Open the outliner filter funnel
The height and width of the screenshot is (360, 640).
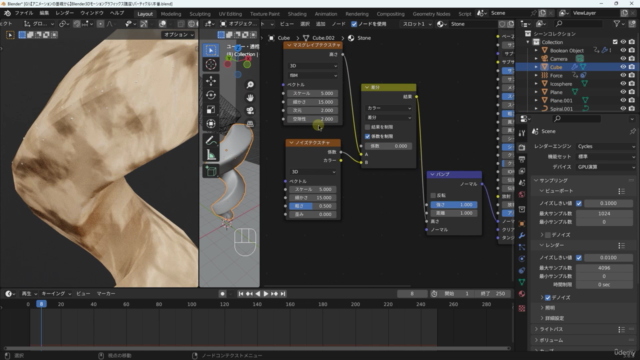617,24
